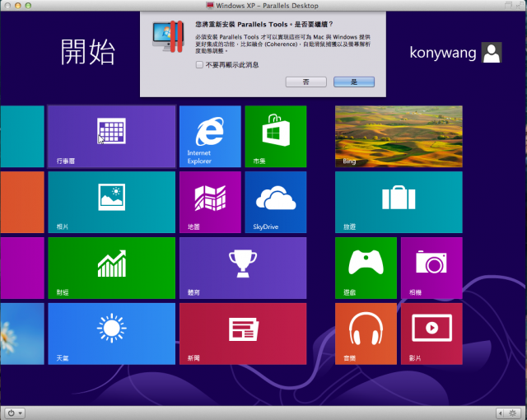Screen dimensions: 527x420
Task: Open the Finance tile (財經)
Action: coord(112,268)
